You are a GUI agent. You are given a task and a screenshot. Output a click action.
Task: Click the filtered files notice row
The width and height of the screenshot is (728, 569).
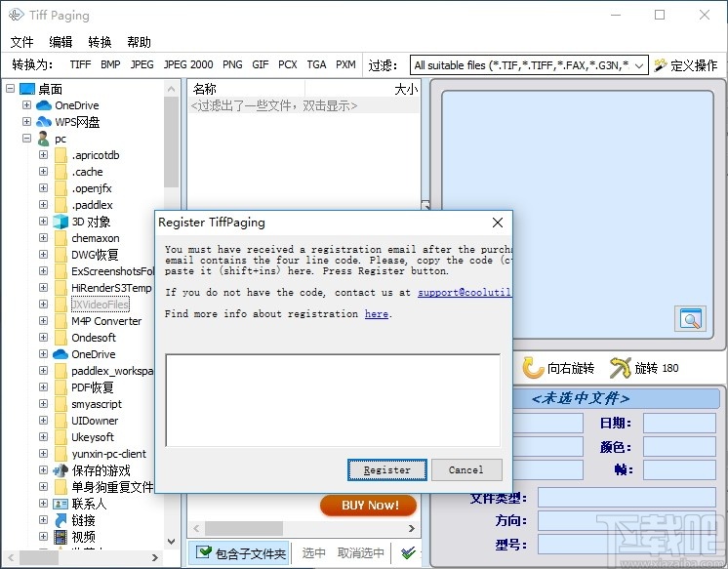[303, 106]
